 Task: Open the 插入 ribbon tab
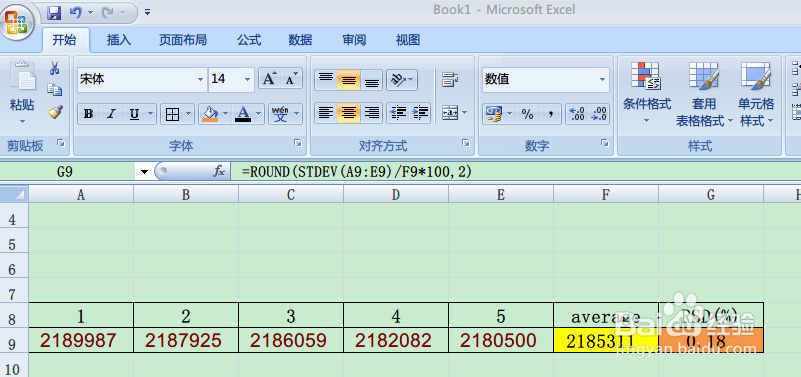click(x=119, y=40)
